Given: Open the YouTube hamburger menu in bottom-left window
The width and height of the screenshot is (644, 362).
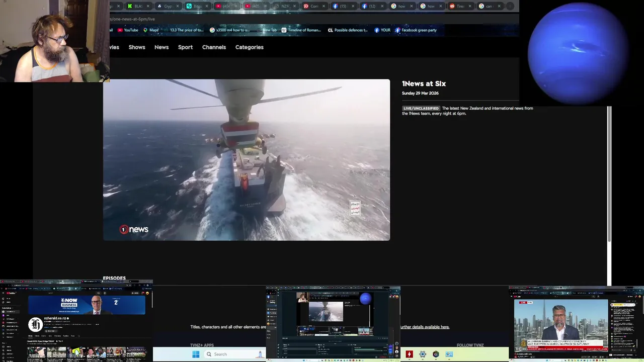Looking at the screenshot, I should pyautogui.click(x=3, y=293).
